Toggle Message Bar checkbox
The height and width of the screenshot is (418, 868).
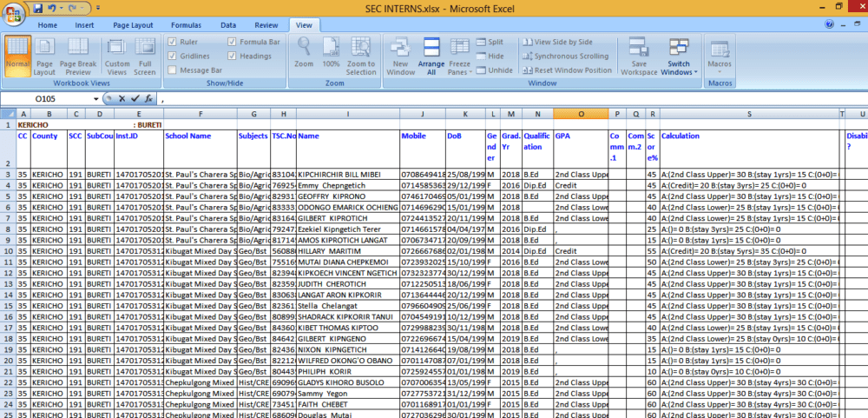pyautogui.click(x=172, y=70)
